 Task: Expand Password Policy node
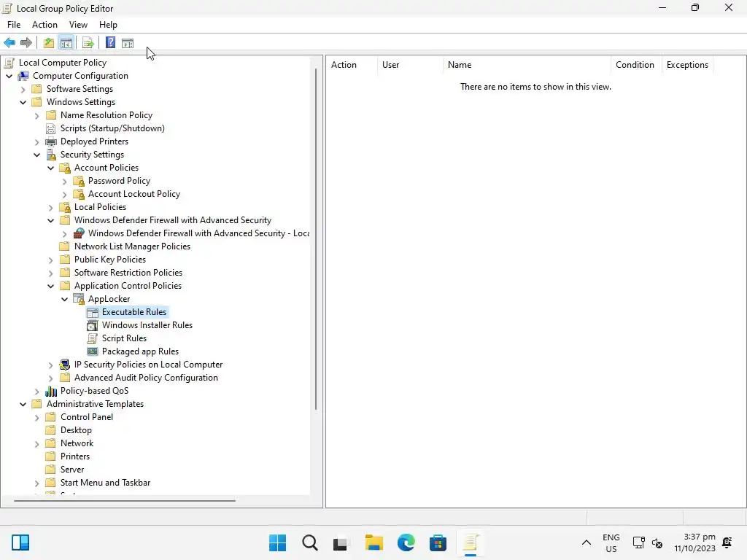64,181
